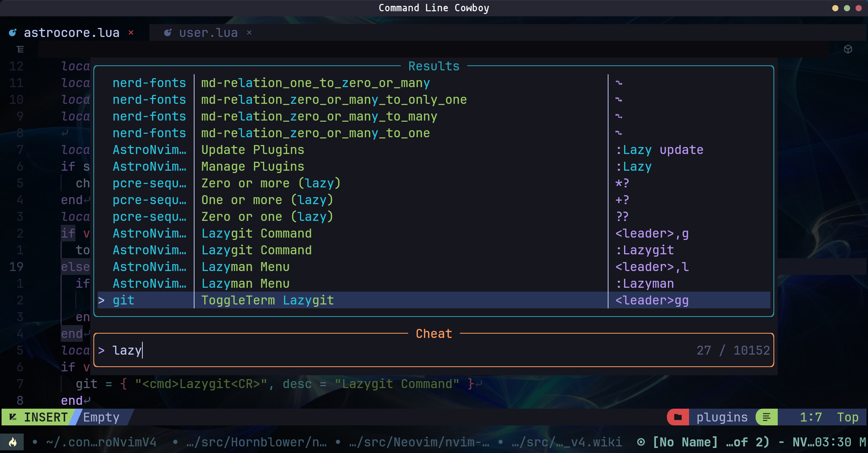Click the cube icon at editor top right
The width and height of the screenshot is (868, 453).
tap(848, 49)
